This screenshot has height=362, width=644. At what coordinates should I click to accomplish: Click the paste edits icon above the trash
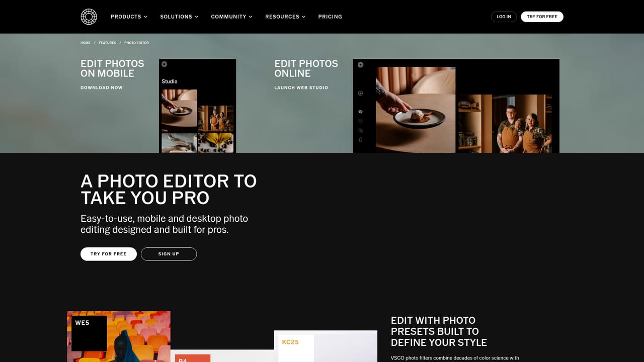360,130
